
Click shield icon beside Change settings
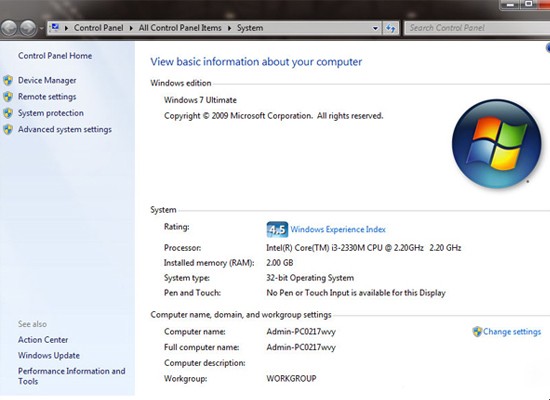pos(477,332)
